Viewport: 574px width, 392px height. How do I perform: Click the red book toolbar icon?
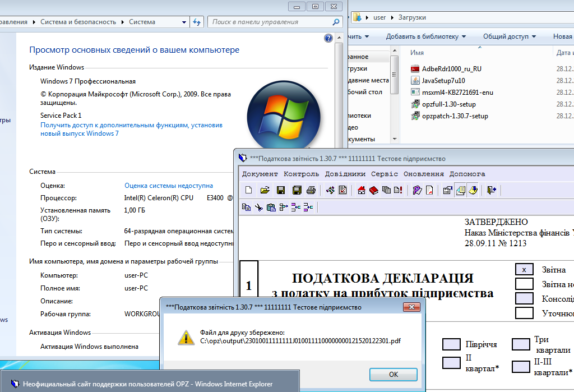pyautogui.click(x=374, y=190)
